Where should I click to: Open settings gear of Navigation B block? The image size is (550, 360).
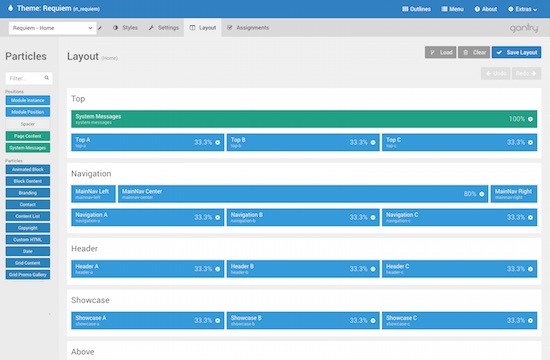[x=373, y=218]
